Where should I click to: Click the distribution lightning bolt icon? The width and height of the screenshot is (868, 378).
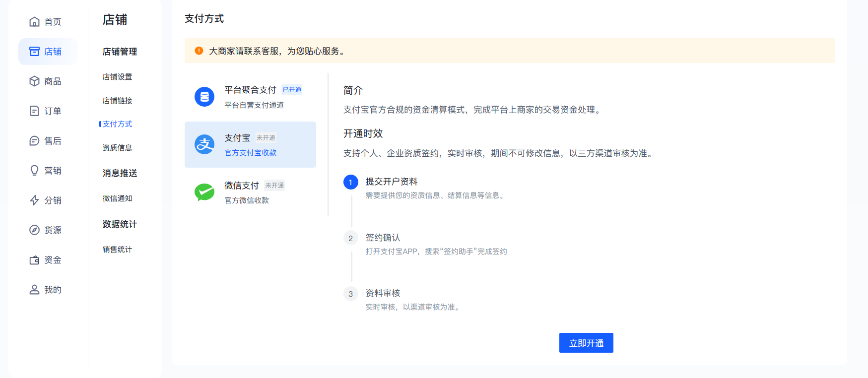[34, 200]
